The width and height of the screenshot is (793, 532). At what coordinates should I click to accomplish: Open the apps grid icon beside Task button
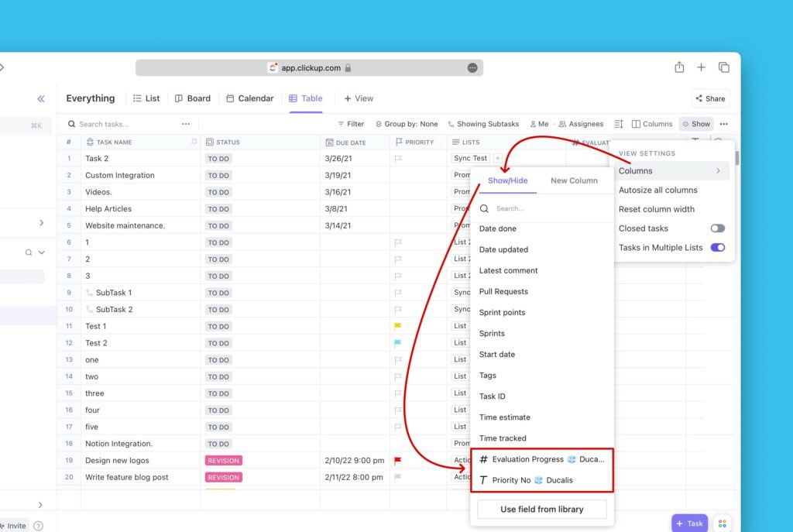(721, 523)
